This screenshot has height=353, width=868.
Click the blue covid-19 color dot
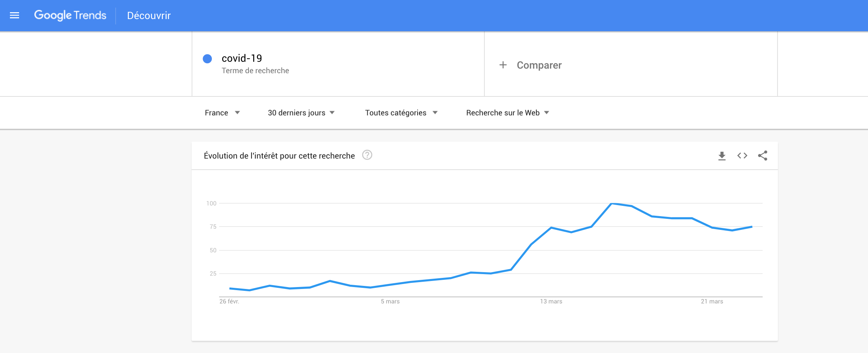[x=207, y=59]
